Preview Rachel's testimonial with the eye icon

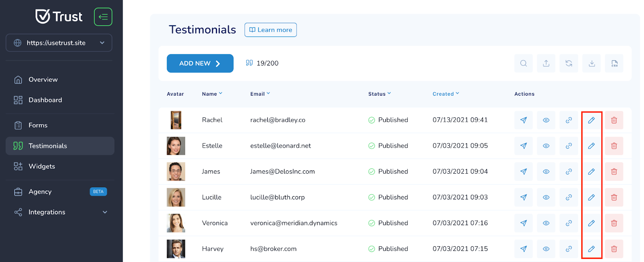tap(546, 120)
